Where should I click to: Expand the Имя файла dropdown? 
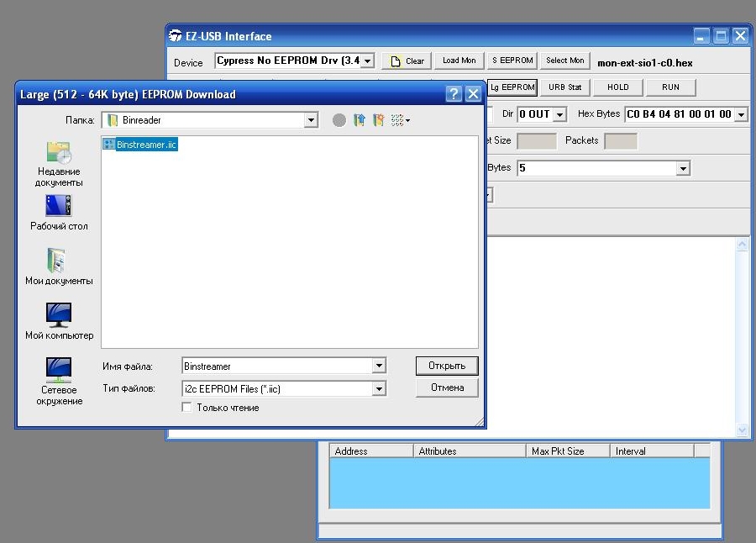(379, 366)
